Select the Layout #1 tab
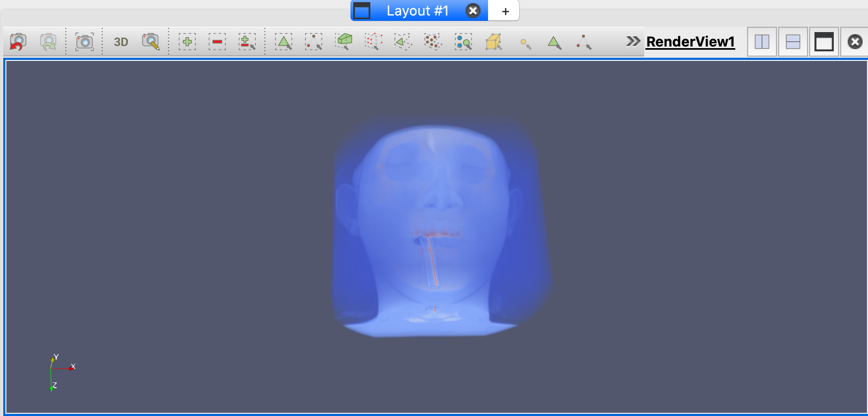Screen dimensions: 868x416 point(417,11)
